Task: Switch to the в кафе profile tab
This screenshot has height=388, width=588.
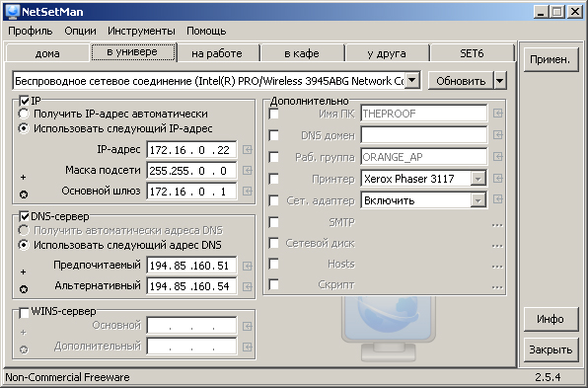Action: (x=302, y=53)
